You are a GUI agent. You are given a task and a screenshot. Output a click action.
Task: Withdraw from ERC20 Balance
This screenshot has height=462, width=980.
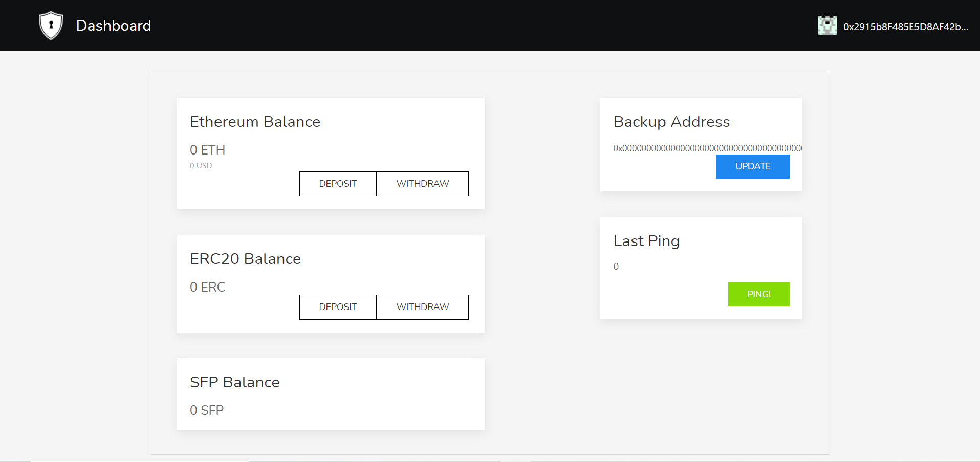tap(423, 307)
